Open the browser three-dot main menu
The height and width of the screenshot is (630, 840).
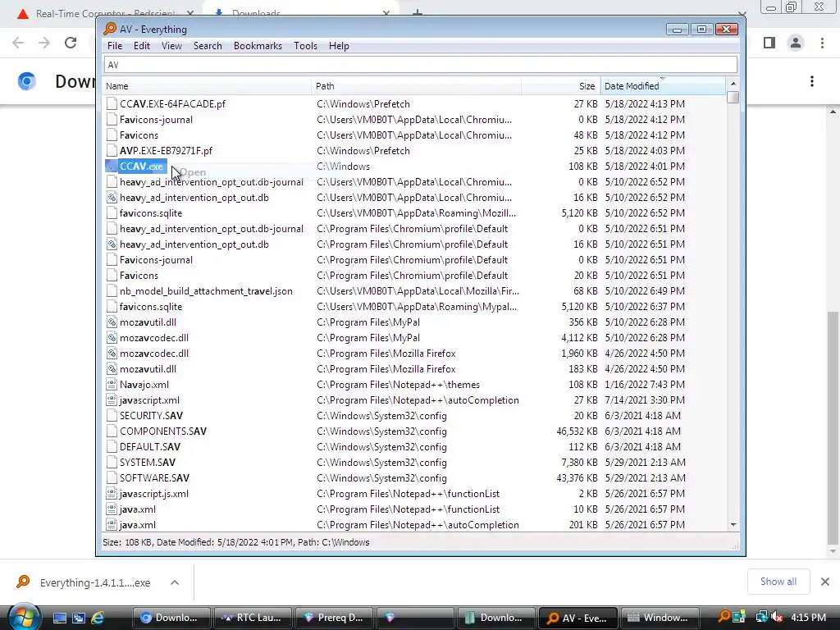click(x=822, y=43)
